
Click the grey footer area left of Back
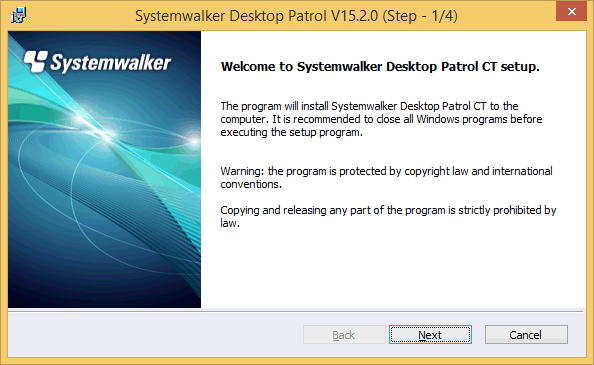(155, 335)
